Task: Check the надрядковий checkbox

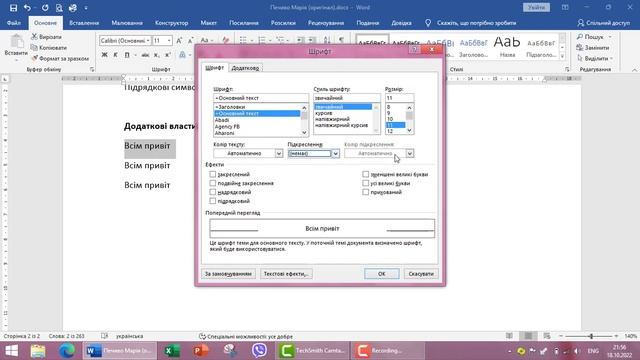Action: pyautogui.click(x=213, y=192)
